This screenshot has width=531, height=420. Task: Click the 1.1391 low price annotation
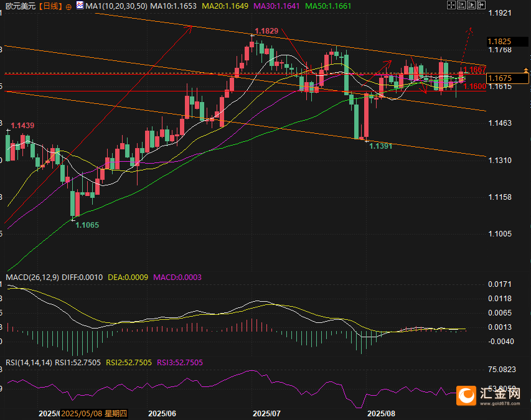click(380, 146)
